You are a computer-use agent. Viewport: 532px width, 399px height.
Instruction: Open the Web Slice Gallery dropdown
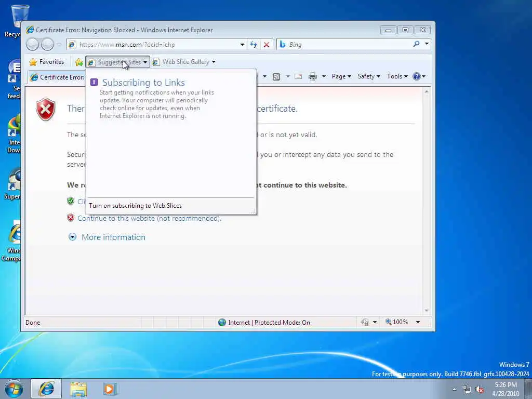pyautogui.click(x=214, y=62)
